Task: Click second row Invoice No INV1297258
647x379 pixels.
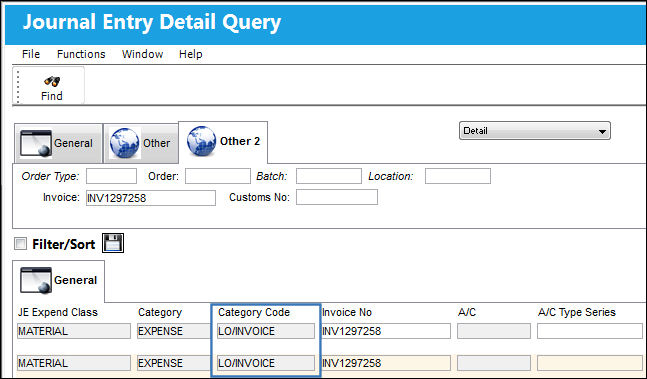Action: tap(386, 363)
